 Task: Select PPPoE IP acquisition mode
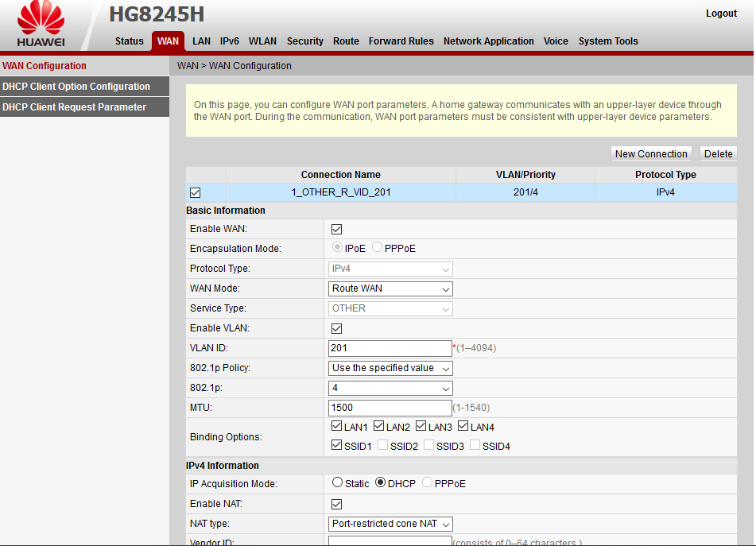click(x=427, y=482)
